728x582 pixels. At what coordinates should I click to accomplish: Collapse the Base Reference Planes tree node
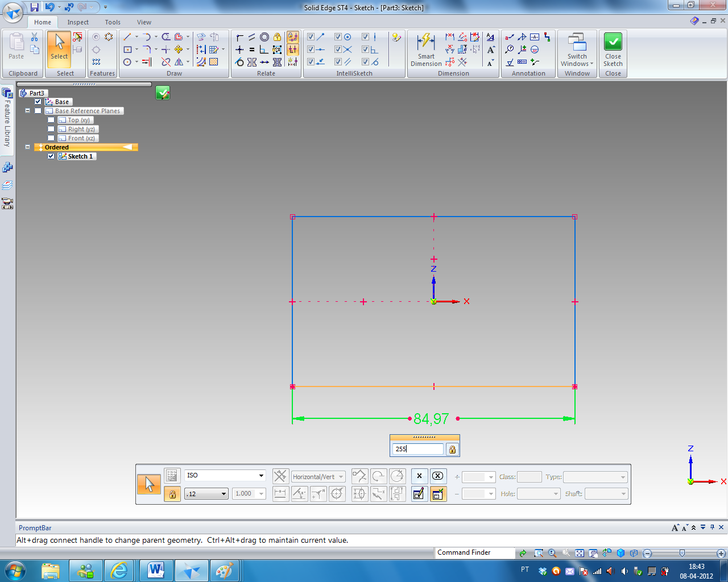(27, 111)
